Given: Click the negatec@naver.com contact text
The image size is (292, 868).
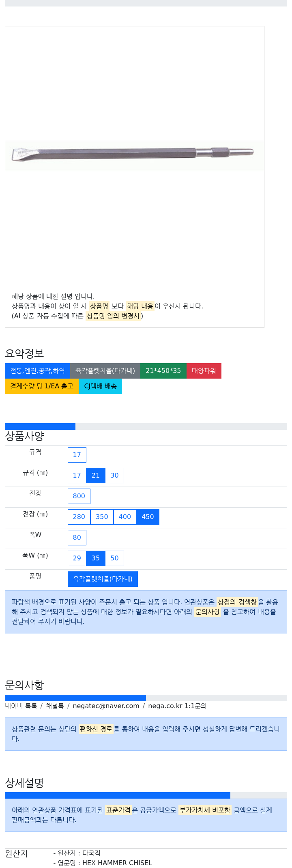Looking at the screenshot, I should click(106, 706).
